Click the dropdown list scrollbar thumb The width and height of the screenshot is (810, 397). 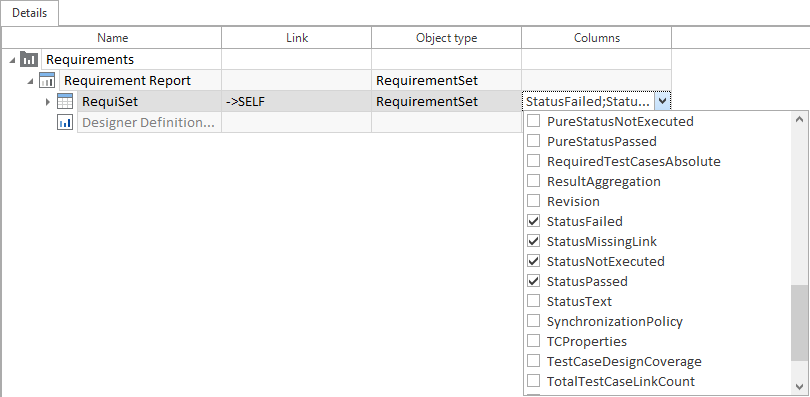(x=799, y=323)
